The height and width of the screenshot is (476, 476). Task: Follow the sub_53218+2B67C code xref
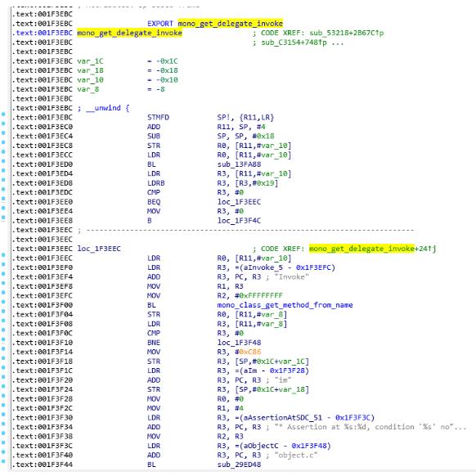click(x=347, y=33)
